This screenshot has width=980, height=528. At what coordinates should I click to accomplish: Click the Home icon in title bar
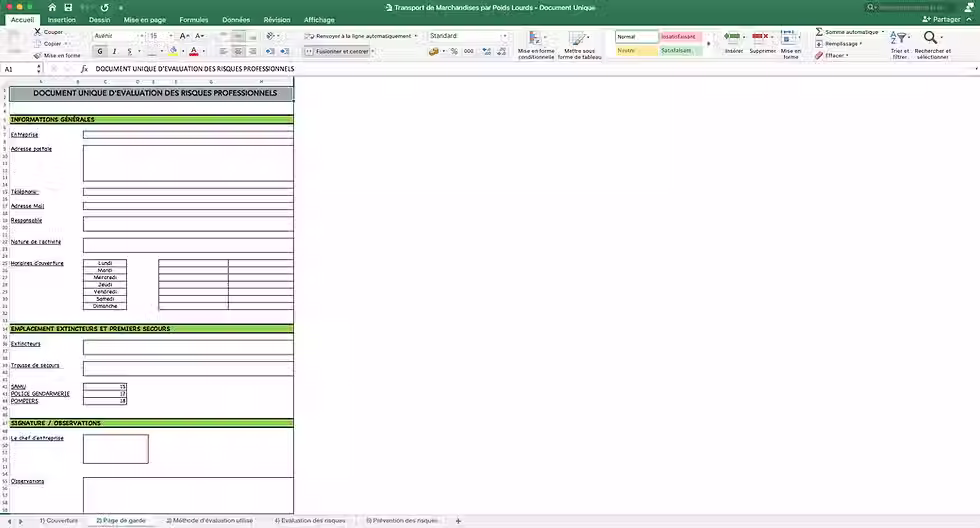point(52,7)
